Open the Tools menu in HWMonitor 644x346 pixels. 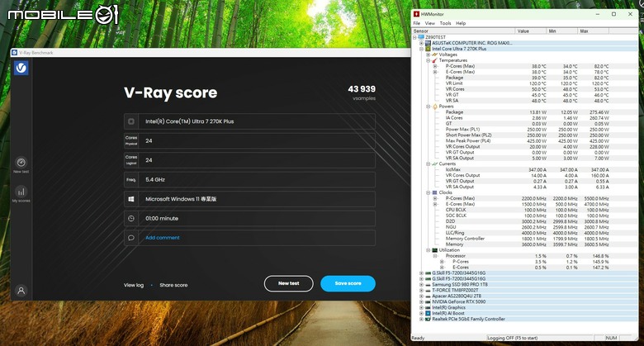[x=445, y=23]
